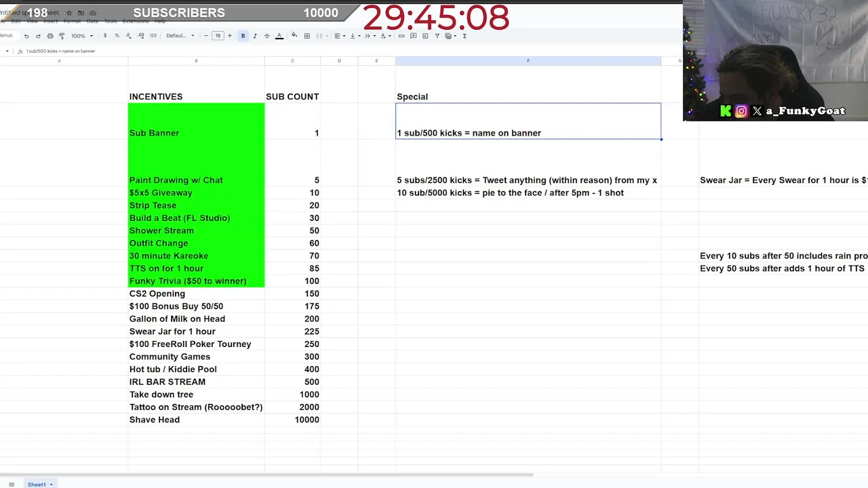Click the font size field showing 18

(x=218, y=36)
